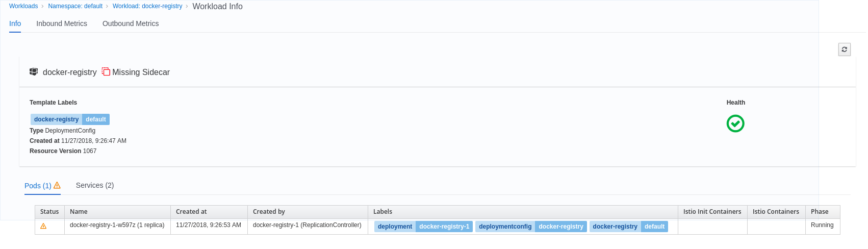Switch to Inbound Metrics tab

pos(62,23)
